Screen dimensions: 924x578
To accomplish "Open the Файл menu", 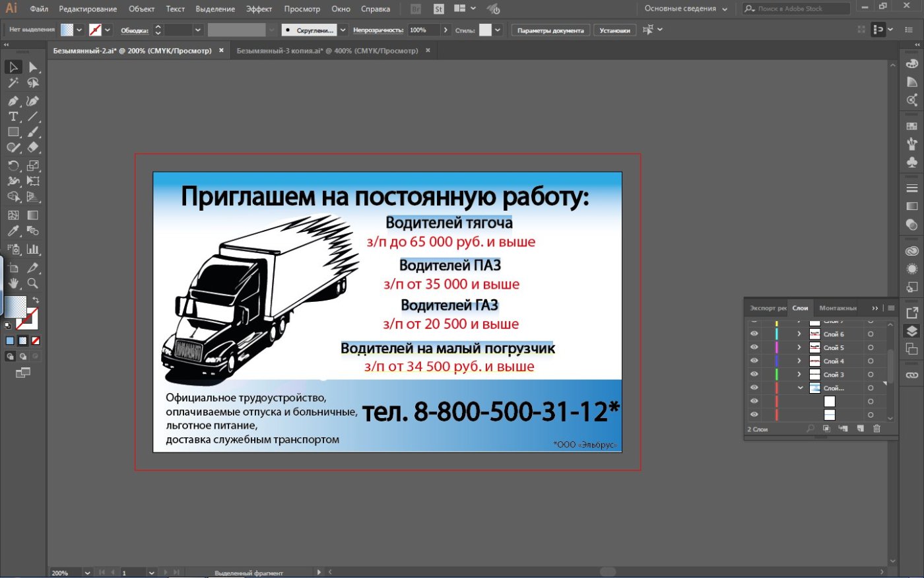I will (39, 9).
